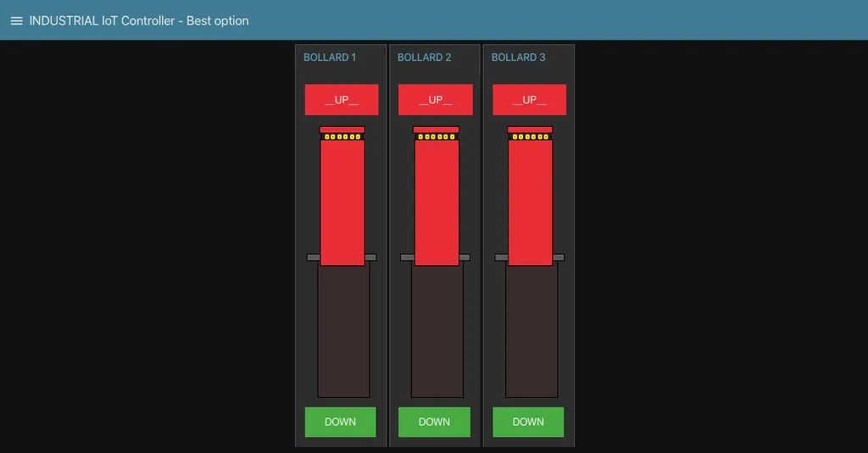Image resolution: width=868 pixels, height=453 pixels.
Task: Lower Bollard 3 with DOWN button
Action: (528, 422)
